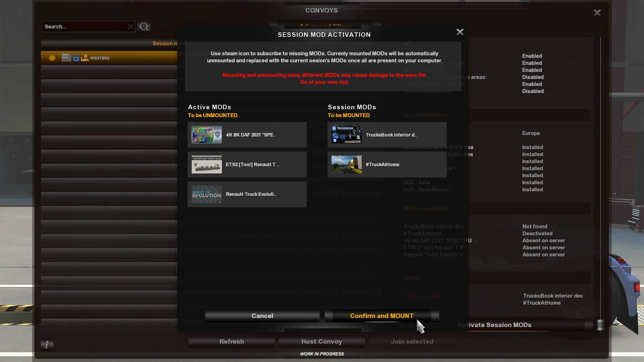Click the #TruckAtHome mod icon
Image resolution: width=644 pixels, height=362 pixels.
[x=347, y=164]
